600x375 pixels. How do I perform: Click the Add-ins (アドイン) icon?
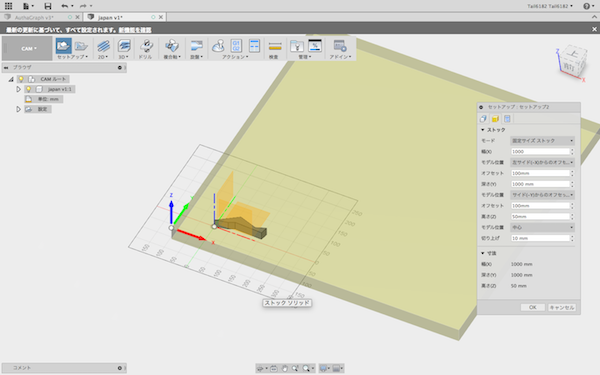[340, 46]
